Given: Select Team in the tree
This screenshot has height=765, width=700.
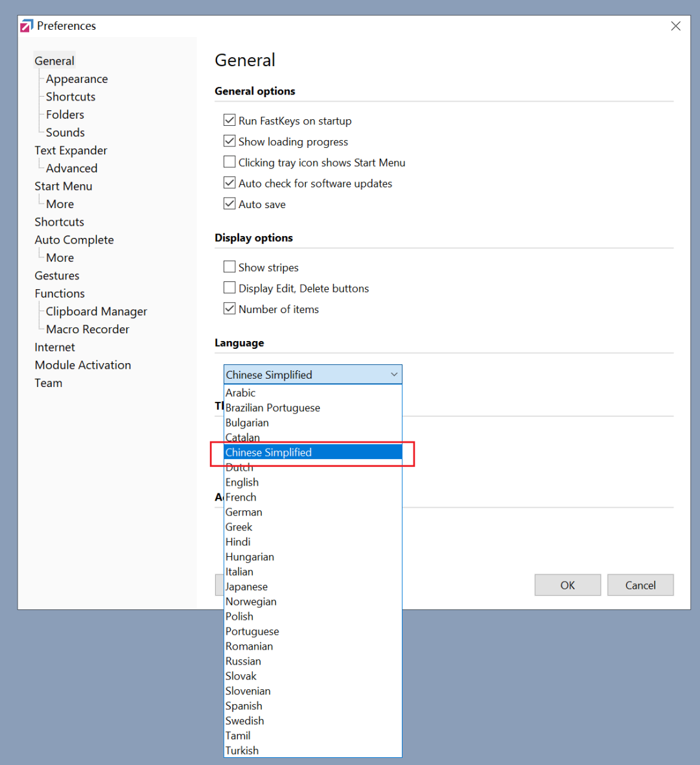Looking at the screenshot, I should [x=49, y=383].
